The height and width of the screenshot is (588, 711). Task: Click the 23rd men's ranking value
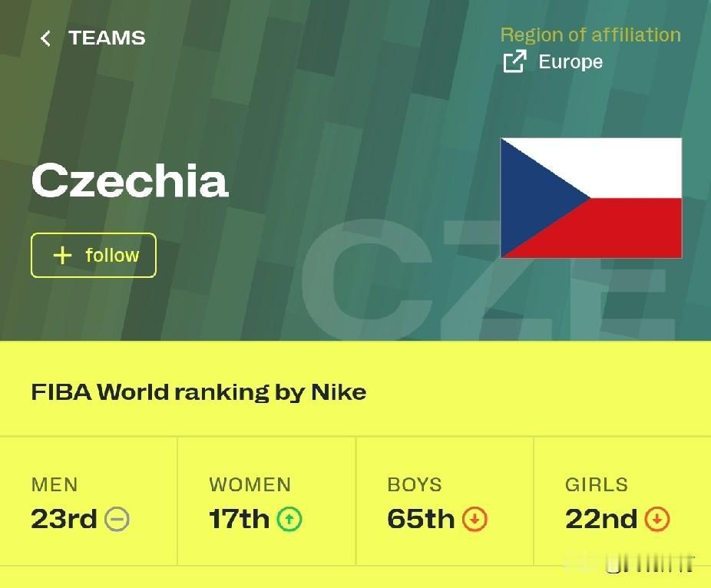[x=64, y=520]
